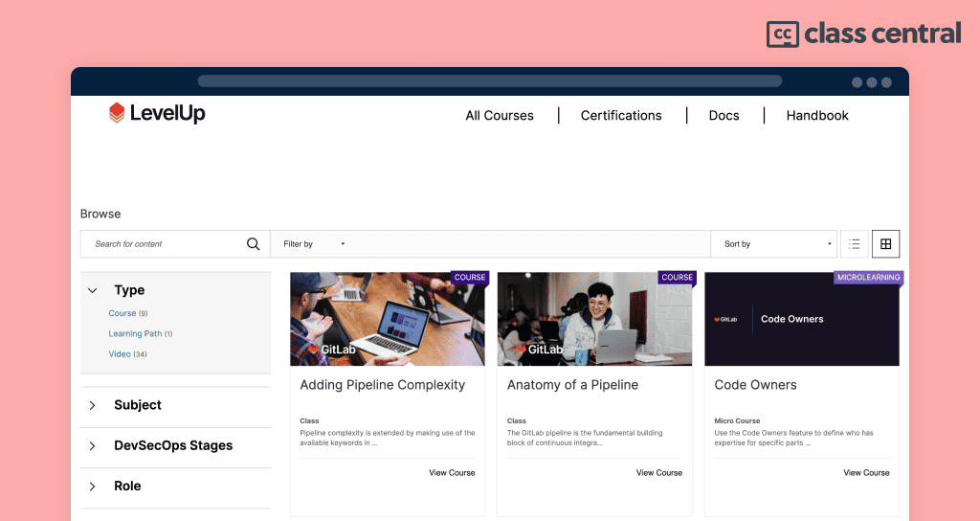Switch to list view icon

pyautogui.click(x=855, y=244)
